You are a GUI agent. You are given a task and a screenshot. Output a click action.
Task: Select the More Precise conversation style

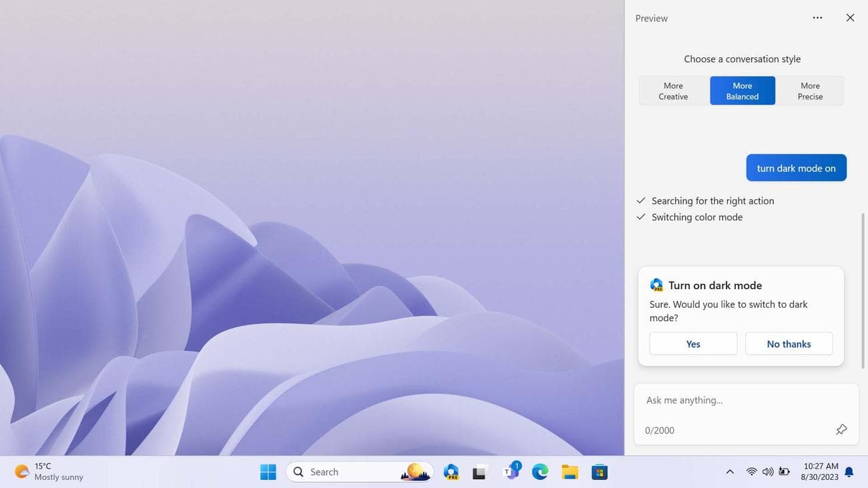809,90
